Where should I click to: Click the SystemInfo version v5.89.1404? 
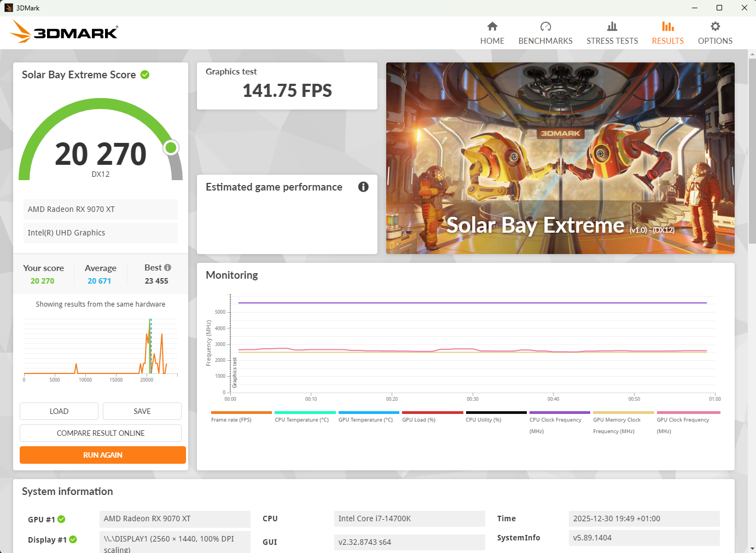click(644, 538)
